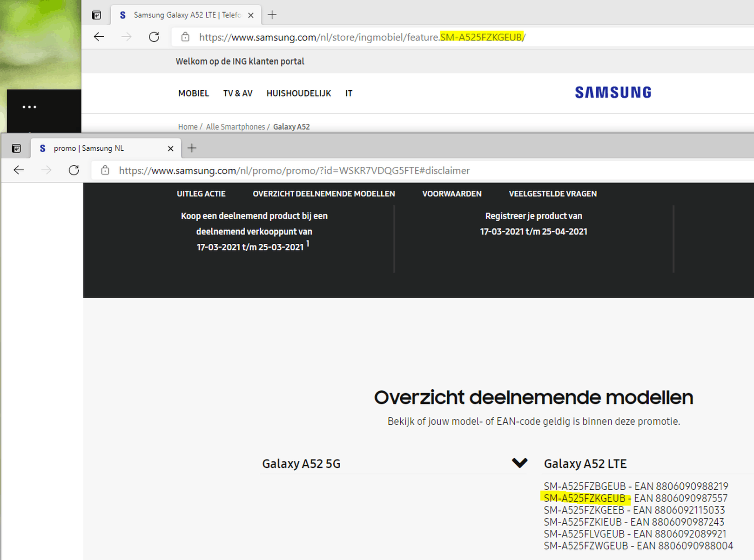Click lock icon in promo address bar
The image size is (754, 560).
coord(105,170)
